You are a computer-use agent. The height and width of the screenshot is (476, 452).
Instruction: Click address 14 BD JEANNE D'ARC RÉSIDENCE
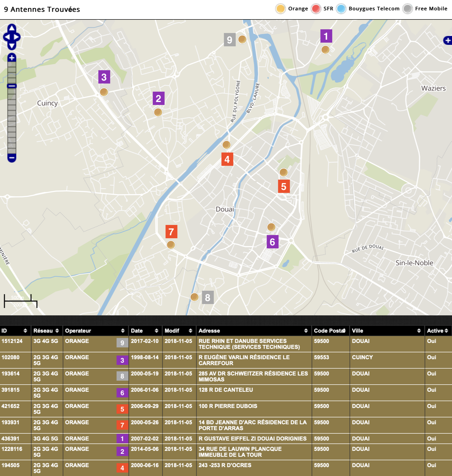(253, 425)
